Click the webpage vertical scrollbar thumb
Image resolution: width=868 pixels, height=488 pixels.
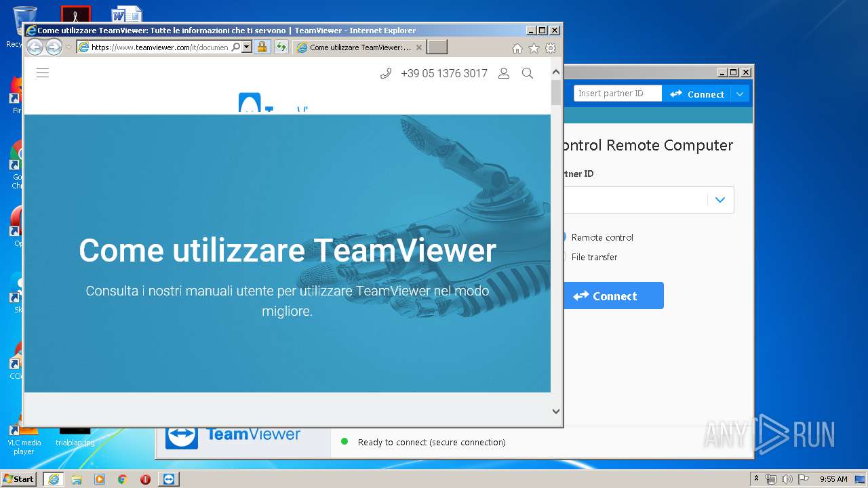click(556, 93)
